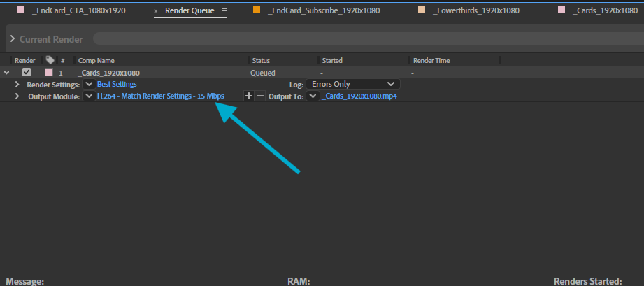
Task: Switch to _Lowerthirds_1920x1080 tab
Action: [476, 10]
